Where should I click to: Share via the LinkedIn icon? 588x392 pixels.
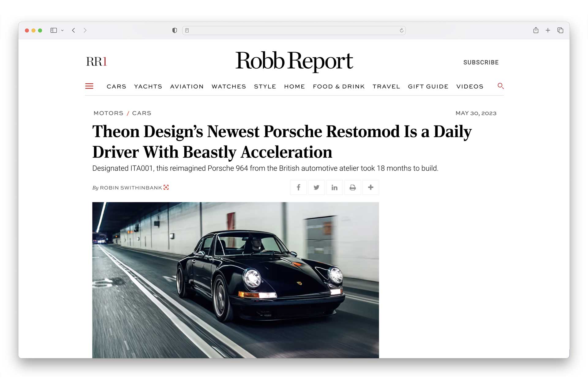334,187
